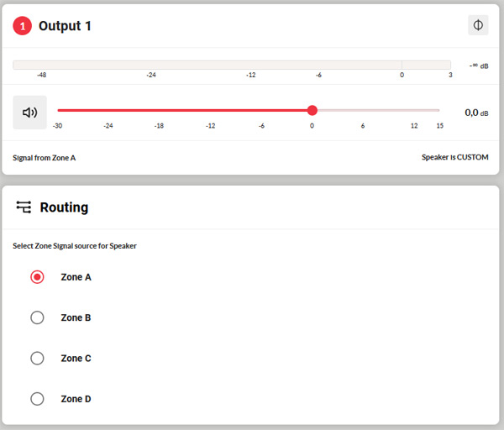Click the Output 1 title
This screenshot has height=430, width=504.
point(65,26)
